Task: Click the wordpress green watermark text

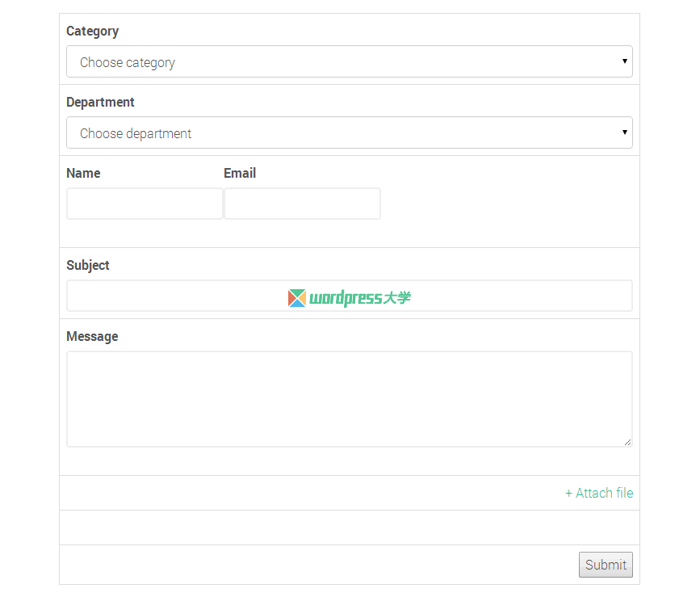Action: coord(346,298)
